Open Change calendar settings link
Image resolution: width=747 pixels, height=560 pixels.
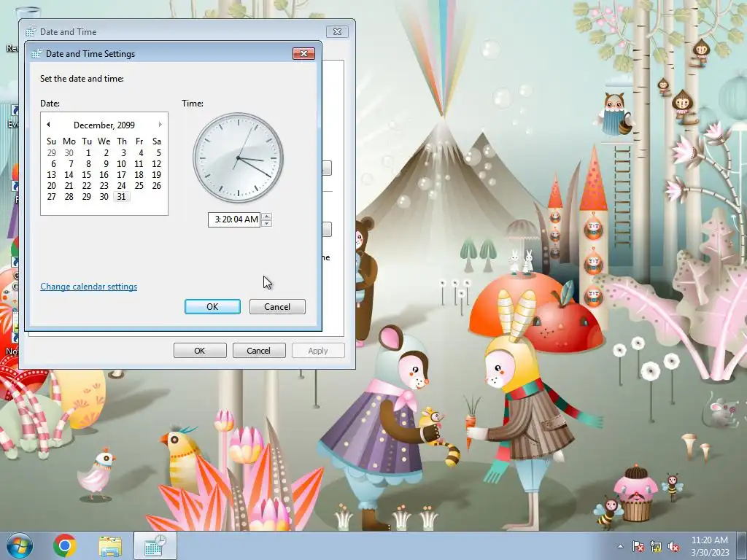click(x=88, y=287)
